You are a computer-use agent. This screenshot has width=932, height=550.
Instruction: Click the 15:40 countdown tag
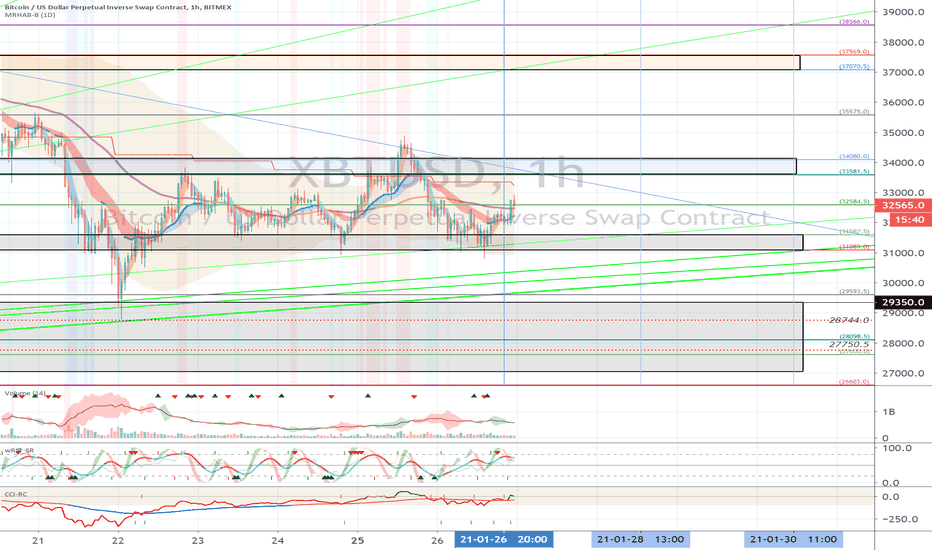click(909, 219)
